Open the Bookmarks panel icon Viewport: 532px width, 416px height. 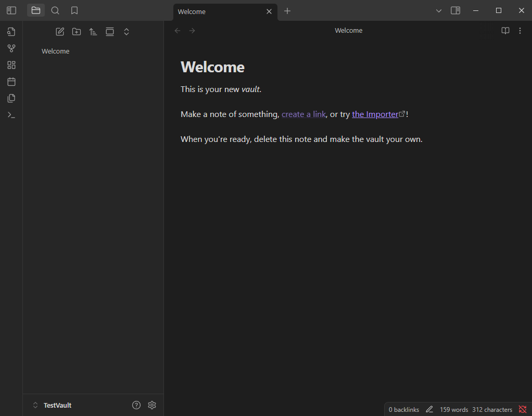click(74, 10)
